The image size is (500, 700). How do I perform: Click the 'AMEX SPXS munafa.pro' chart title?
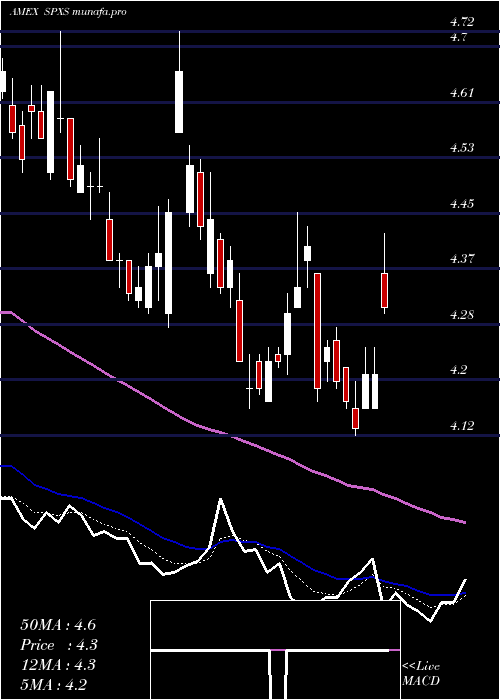tap(68, 11)
